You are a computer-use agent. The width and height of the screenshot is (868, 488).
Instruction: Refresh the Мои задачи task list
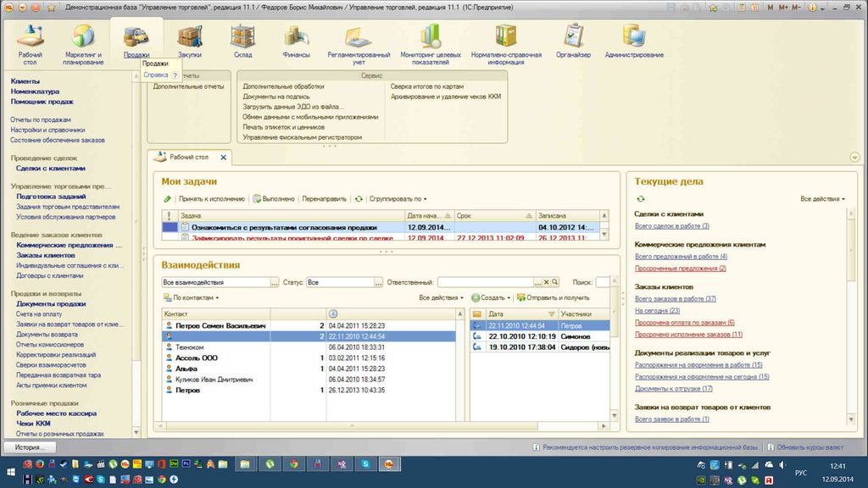point(359,199)
